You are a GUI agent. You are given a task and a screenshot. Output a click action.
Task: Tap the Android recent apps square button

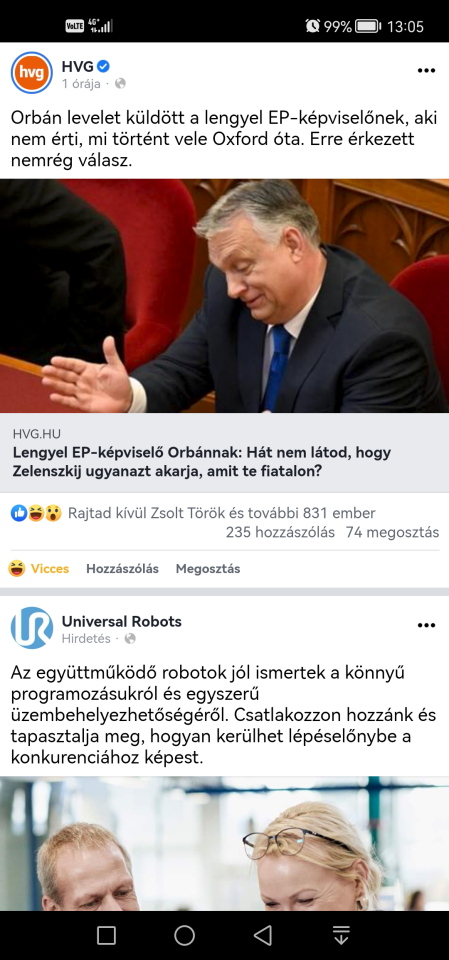click(106, 935)
